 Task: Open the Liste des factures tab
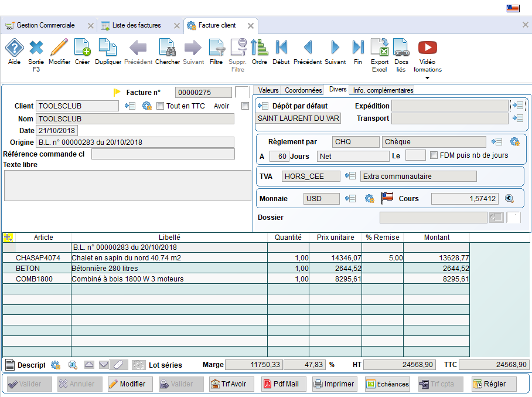coord(137,26)
